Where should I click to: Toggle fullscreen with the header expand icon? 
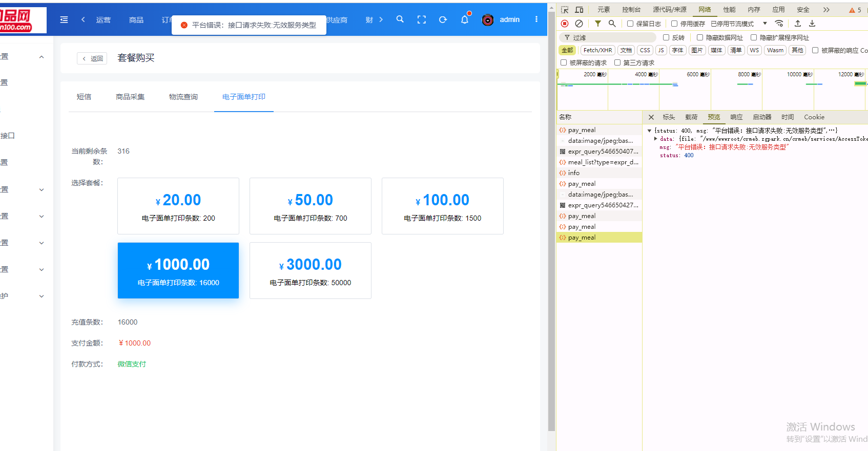tap(422, 19)
